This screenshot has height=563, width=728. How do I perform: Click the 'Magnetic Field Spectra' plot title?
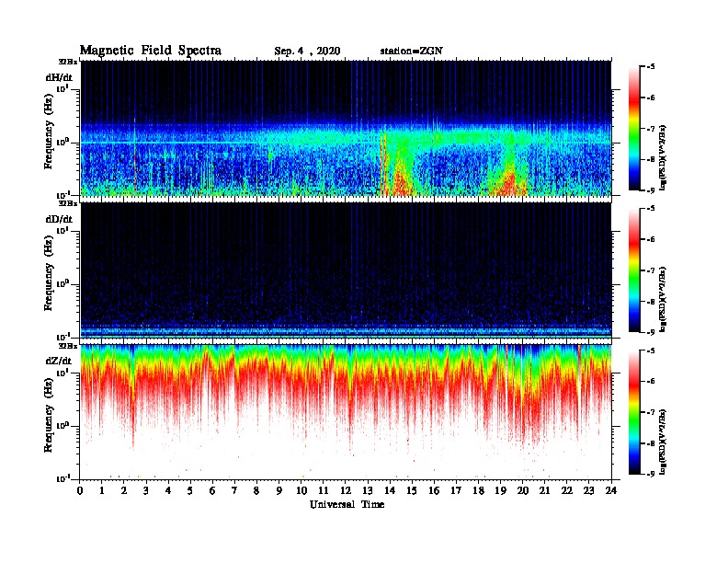[151, 51]
